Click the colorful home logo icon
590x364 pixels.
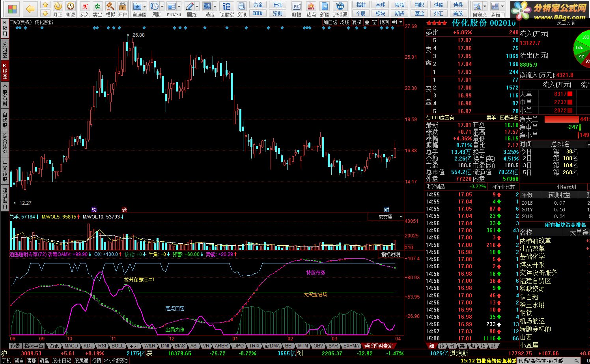click(13, 9)
